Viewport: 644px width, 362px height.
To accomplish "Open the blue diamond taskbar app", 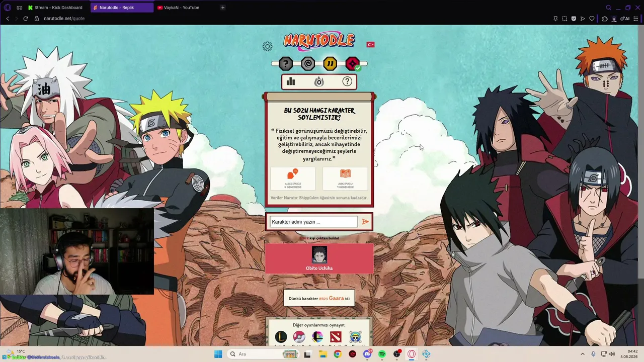I will coord(427,354).
